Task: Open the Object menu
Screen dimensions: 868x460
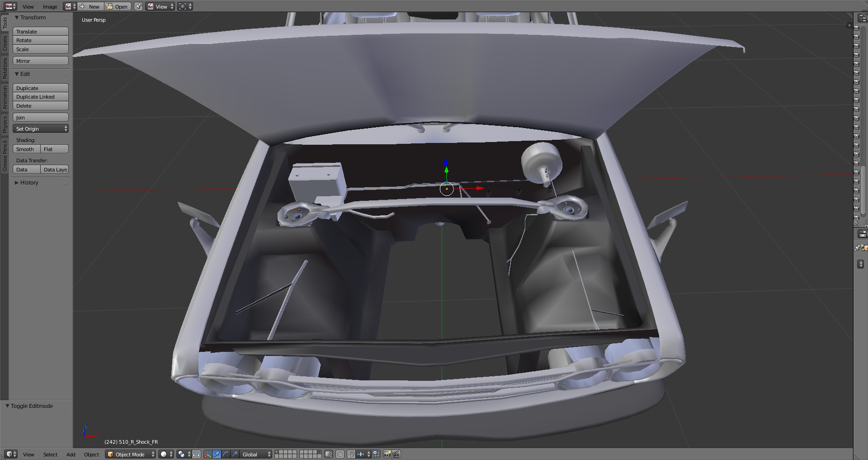Action: [91, 455]
